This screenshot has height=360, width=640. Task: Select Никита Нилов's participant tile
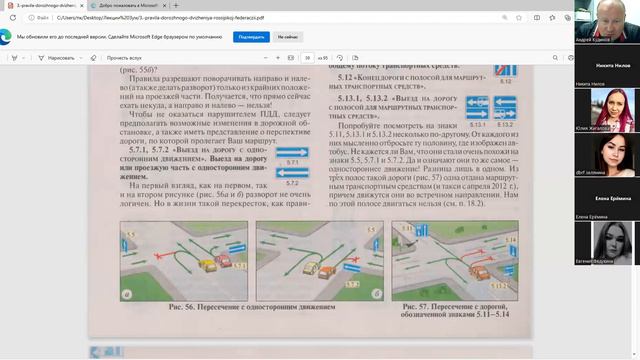click(x=607, y=66)
